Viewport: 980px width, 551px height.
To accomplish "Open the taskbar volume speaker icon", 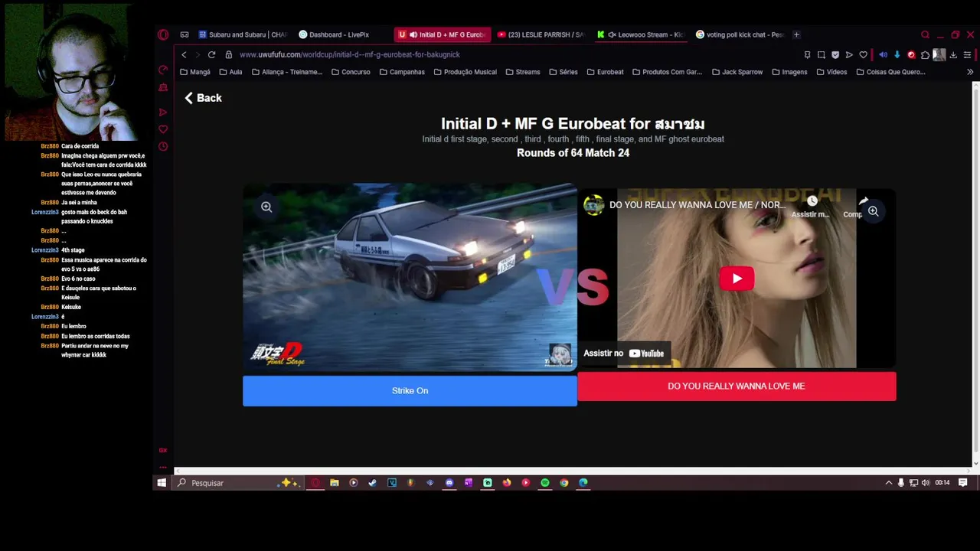I will [x=926, y=483].
